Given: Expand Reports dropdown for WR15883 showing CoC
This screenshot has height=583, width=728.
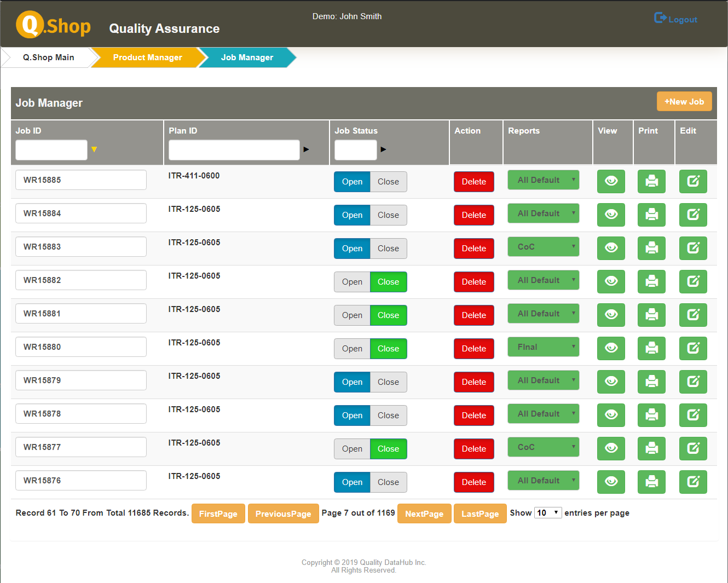Looking at the screenshot, I should point(543,247).
